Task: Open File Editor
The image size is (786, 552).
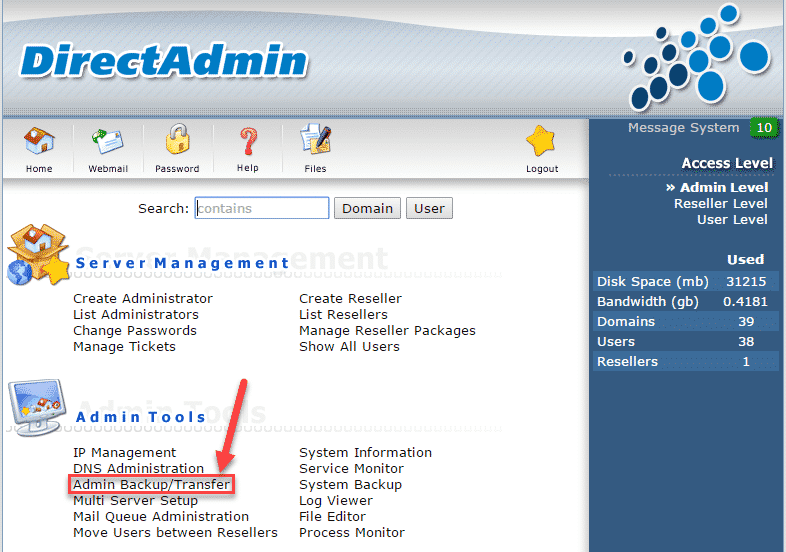Action: point(332,517)
